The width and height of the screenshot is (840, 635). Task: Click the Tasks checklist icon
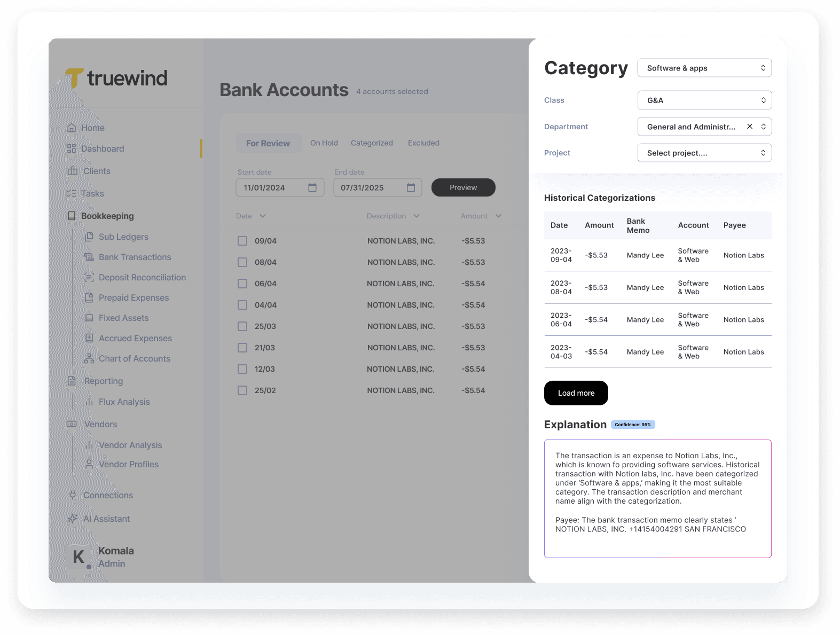click(72, 193)
